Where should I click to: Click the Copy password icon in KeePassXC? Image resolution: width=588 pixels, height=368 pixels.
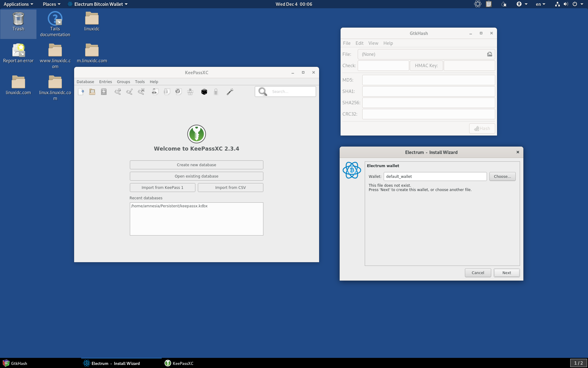click(167, 92)
